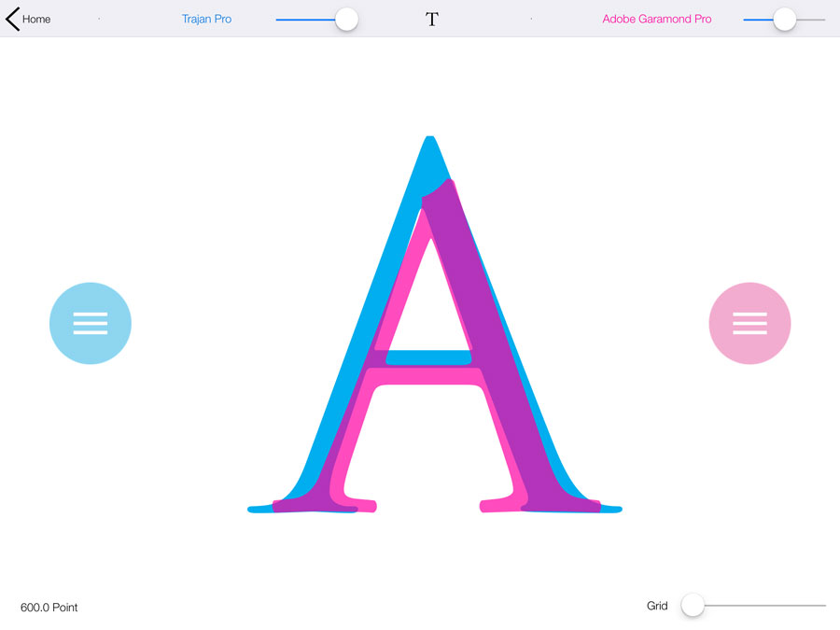The height and width of the screenshot is (630, 840).
Task: Click the Grid label
Action: click(657, 606)
